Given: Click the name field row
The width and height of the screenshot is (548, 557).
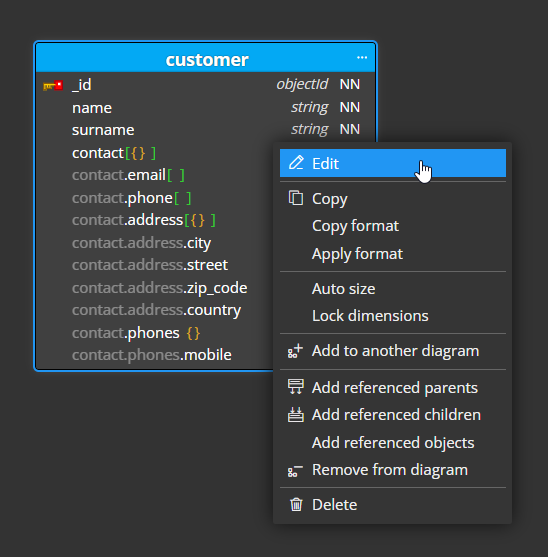Looking at the screenshot, I should tap(206, 108).
